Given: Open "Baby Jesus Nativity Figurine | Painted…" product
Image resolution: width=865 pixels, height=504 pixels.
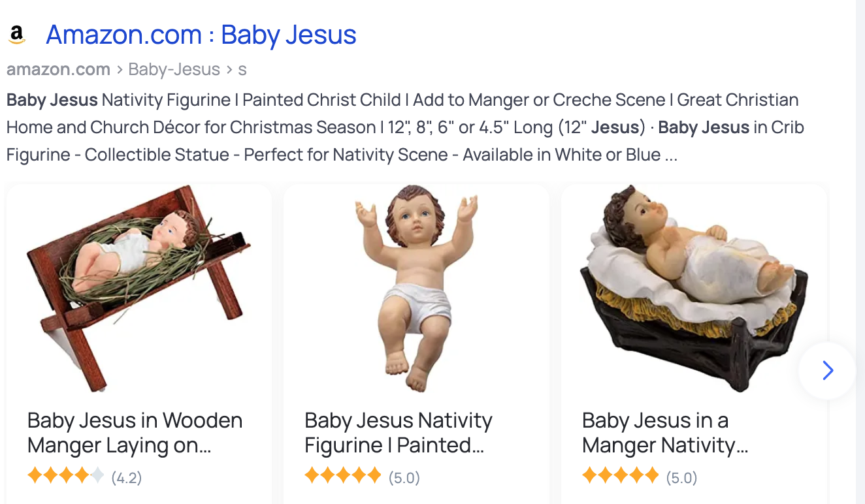Looking at the screenshot, I should click(x=399, y=433).
